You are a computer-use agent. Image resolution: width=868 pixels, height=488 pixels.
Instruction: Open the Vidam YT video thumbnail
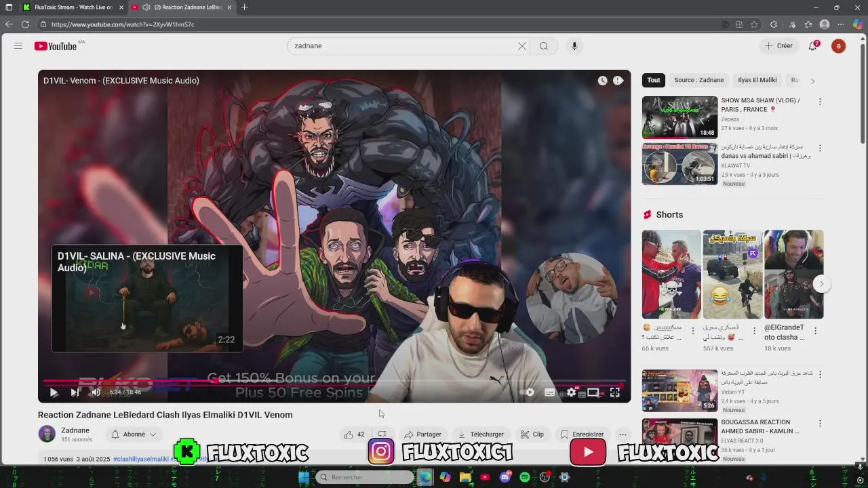tap(679, 390)
